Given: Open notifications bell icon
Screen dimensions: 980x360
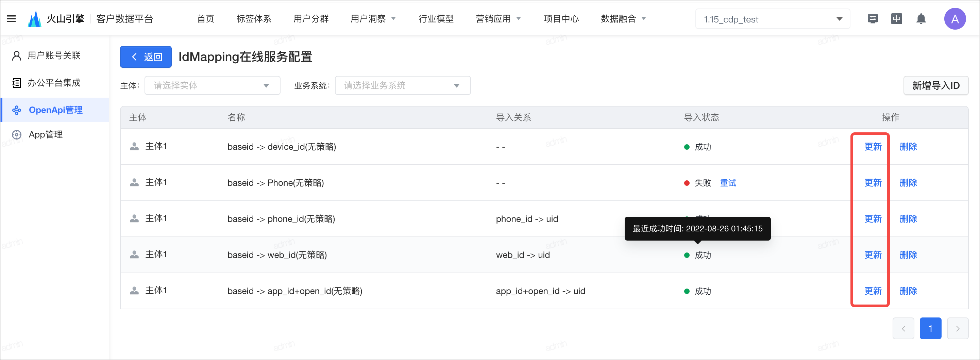Looking at the screenshot, I should coord(921,19).
